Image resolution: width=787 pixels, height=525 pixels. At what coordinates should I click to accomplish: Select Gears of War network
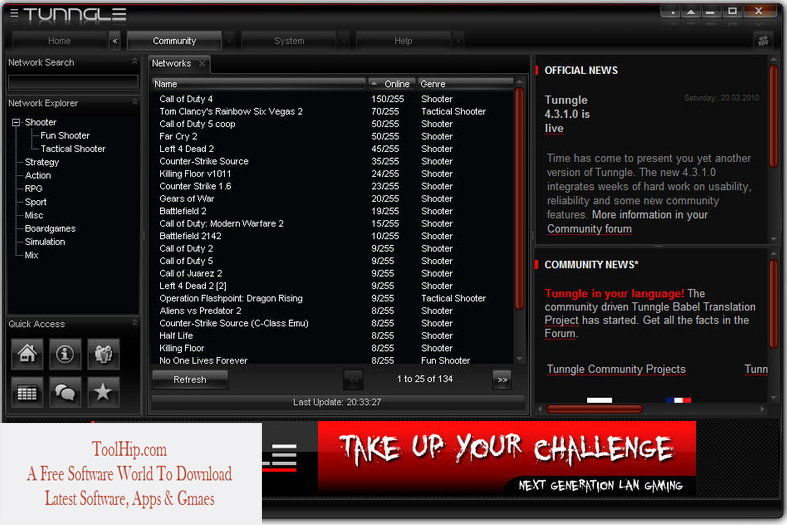333,199
